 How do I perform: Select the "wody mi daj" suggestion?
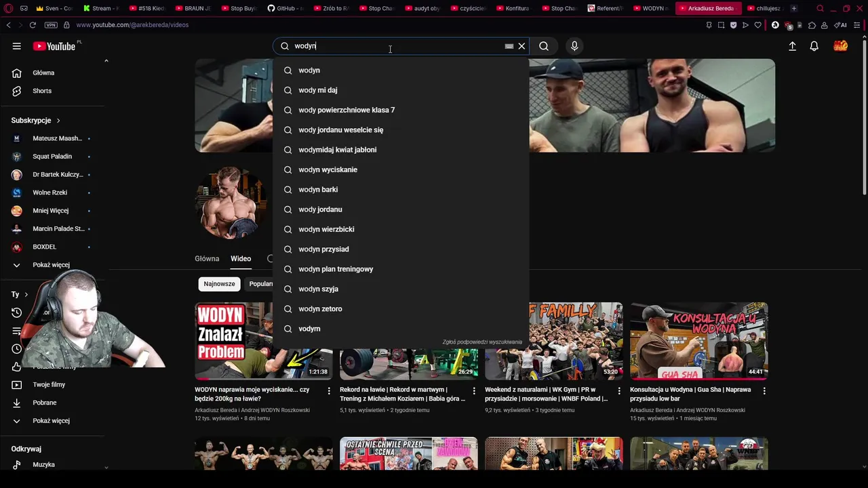pos(401,90)
